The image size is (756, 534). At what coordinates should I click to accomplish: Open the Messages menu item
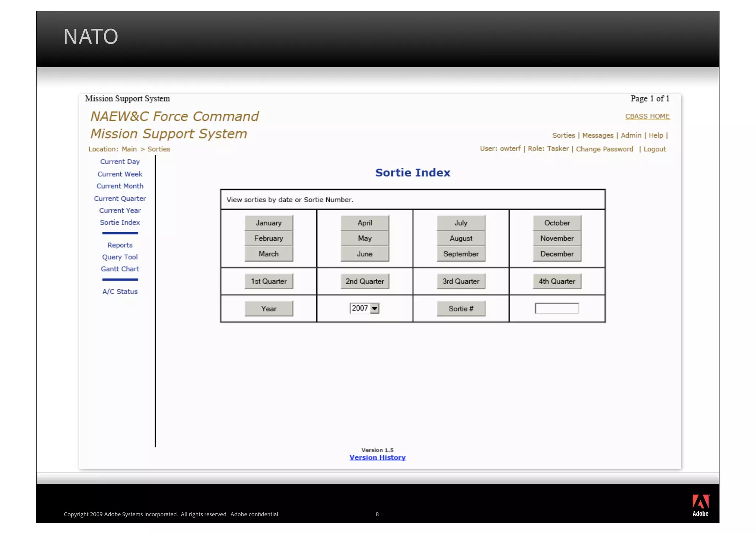598,135
